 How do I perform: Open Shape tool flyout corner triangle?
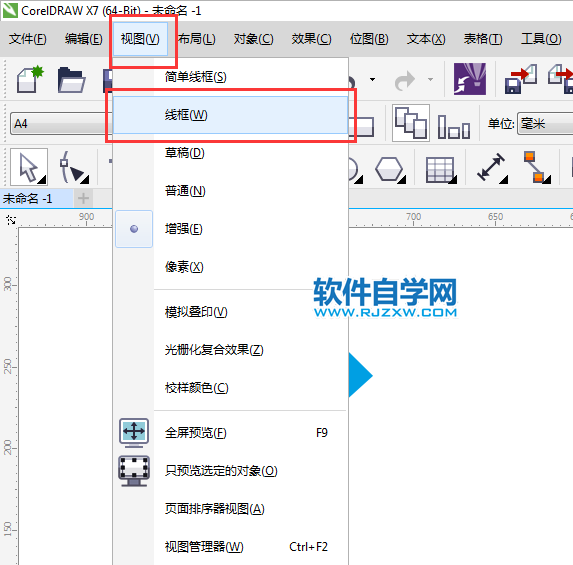85,180
